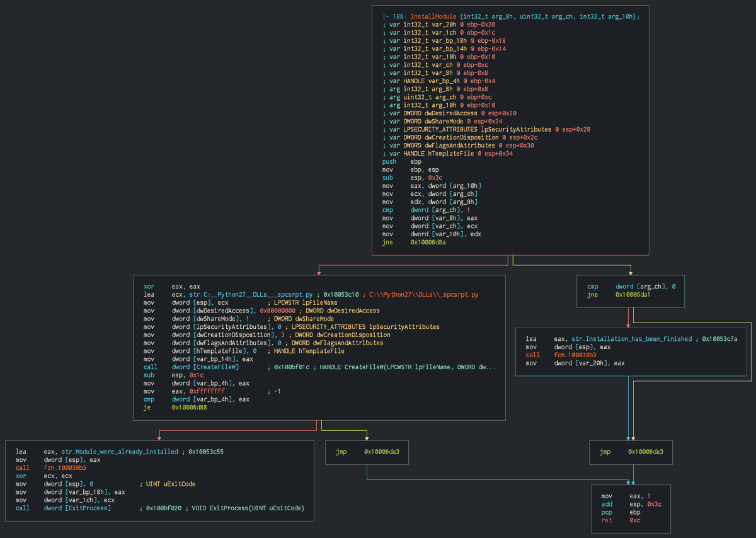Viewport: 756px width, 538px height.
Task: Select the 'pop ebp' instruction
Action: pyautogui.click(x=621, y=513)
